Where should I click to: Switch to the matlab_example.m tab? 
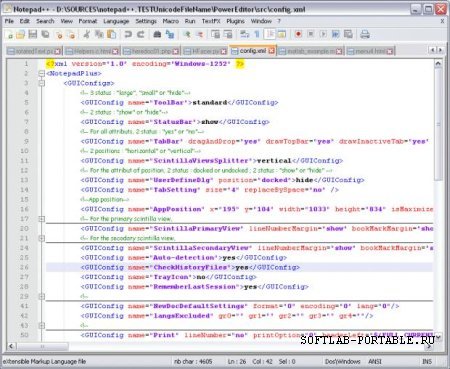pyautogui.click(x=310, y=51)
